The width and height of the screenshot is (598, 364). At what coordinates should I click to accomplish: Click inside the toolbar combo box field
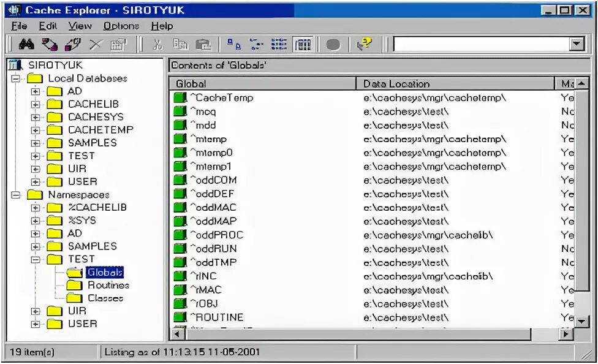click(482, 44)
